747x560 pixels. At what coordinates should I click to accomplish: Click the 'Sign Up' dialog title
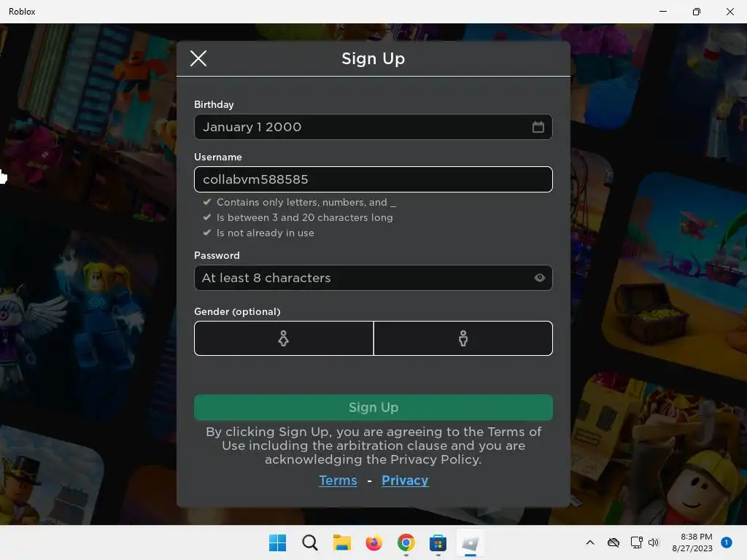click(x=373, y=58)
